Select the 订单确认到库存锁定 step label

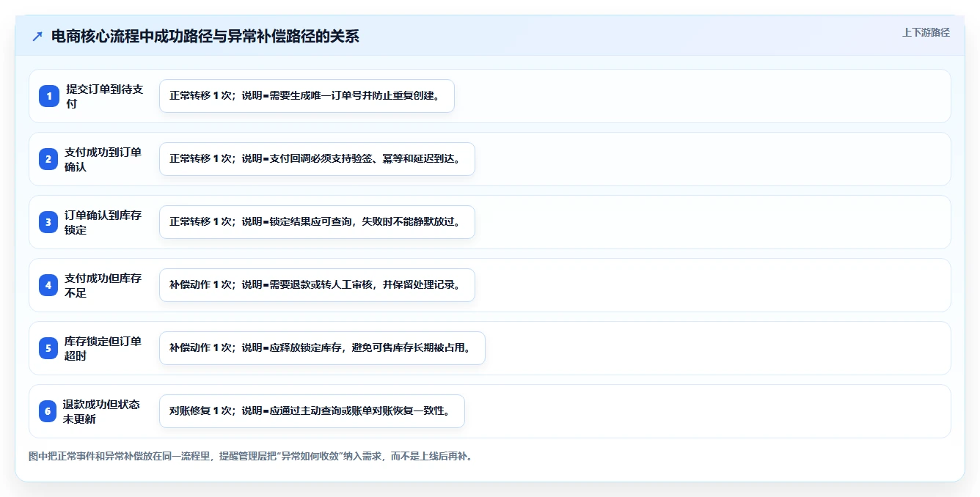coord(103,222)
